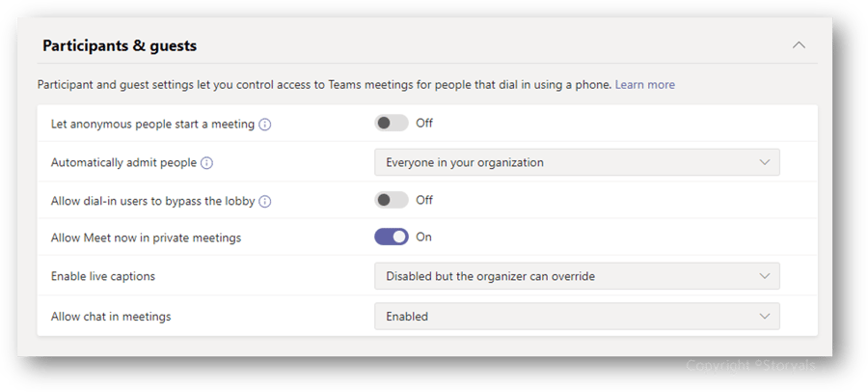Click info icon beside anonymous people setting
This screenshot has width=868, height=392.
265,125
